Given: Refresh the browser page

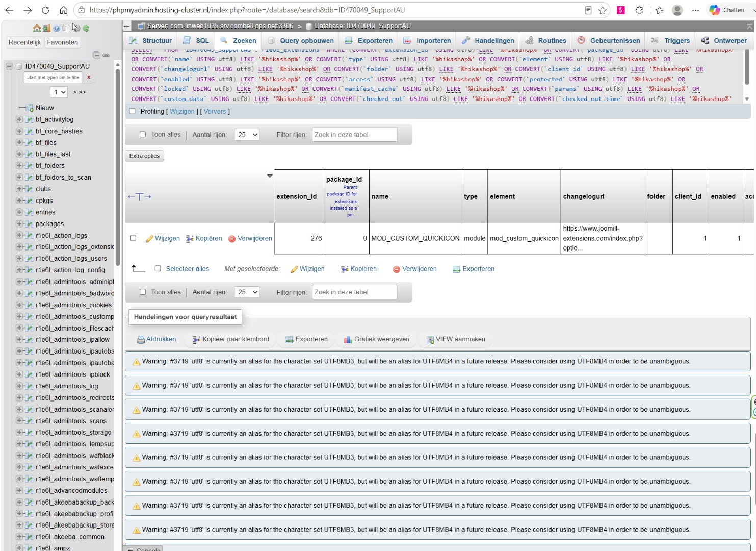Looking at the screenshot, I should (45, 10).
